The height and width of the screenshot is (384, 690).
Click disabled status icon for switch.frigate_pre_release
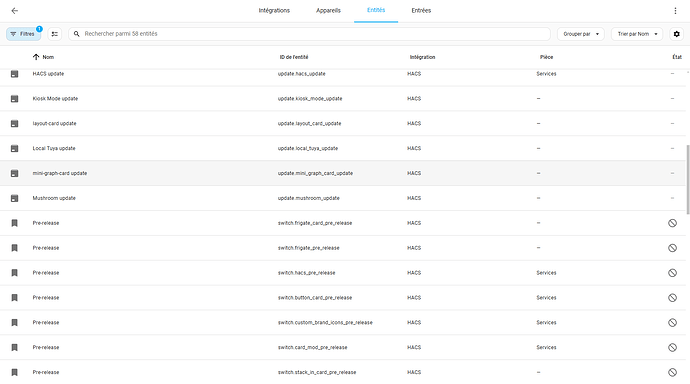(x=672, y=248)
